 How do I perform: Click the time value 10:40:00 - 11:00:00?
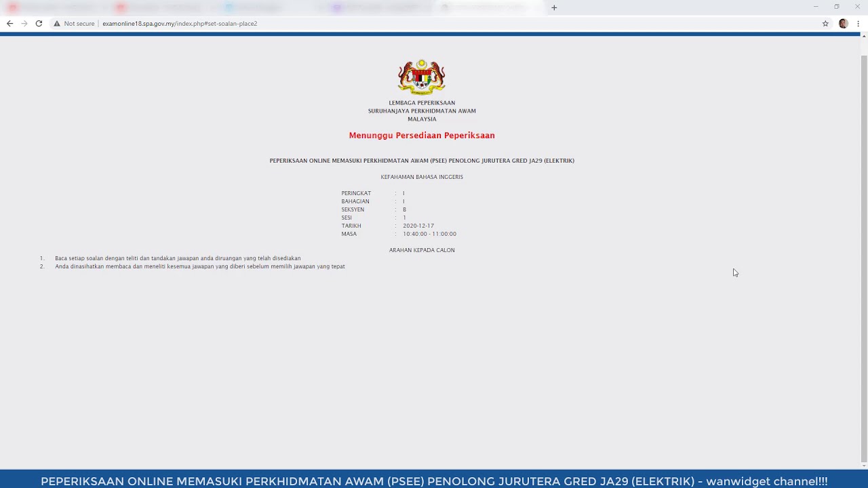pyautogui.click(x=429, y=234)
